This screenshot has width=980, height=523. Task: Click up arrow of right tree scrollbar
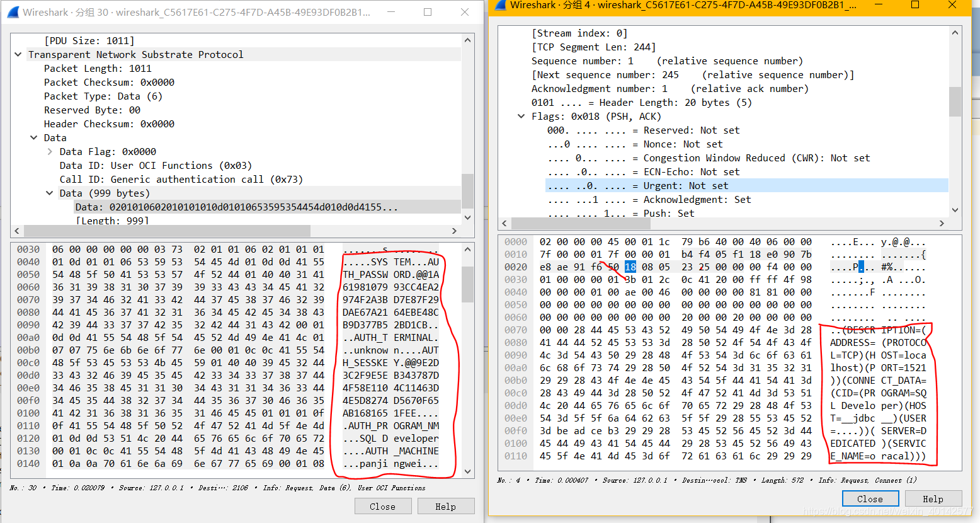(955, 33)
